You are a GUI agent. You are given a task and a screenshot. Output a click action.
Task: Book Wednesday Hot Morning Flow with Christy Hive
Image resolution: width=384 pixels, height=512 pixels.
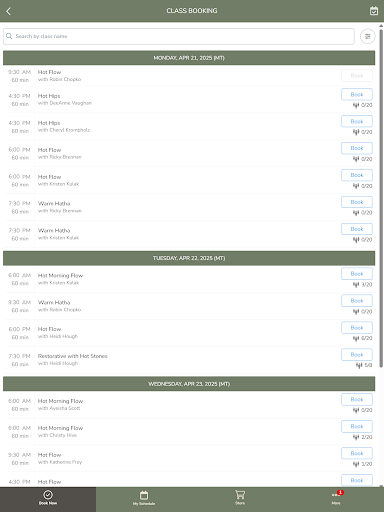pos(357,426)
